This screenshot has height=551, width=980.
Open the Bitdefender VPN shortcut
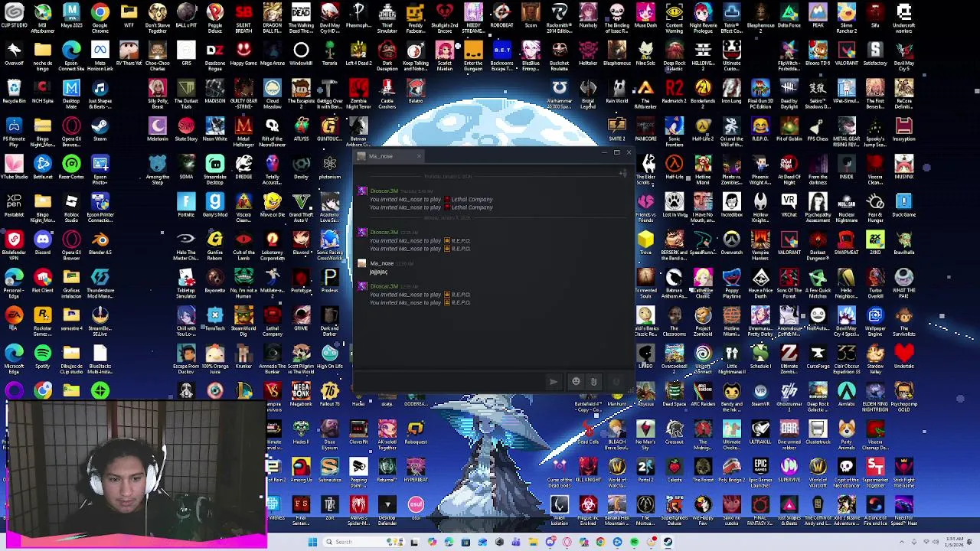tap(14, 243)
